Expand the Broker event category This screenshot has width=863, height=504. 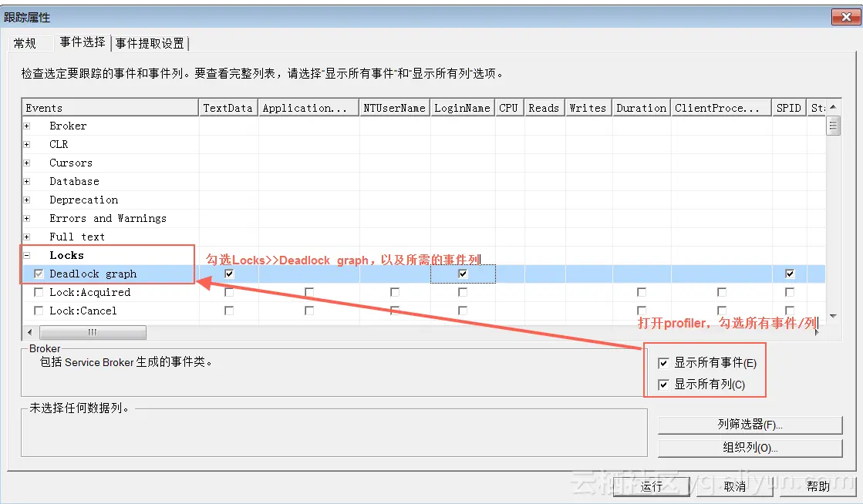25,126
